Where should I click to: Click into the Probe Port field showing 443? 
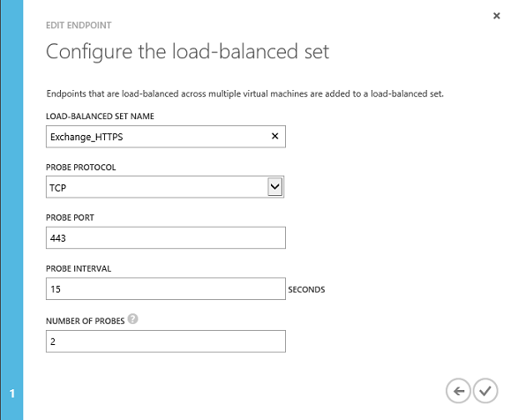[x=166, y=238]
